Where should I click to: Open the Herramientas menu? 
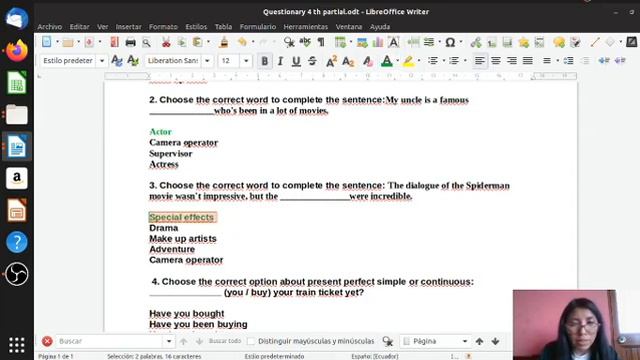(306, 27)
